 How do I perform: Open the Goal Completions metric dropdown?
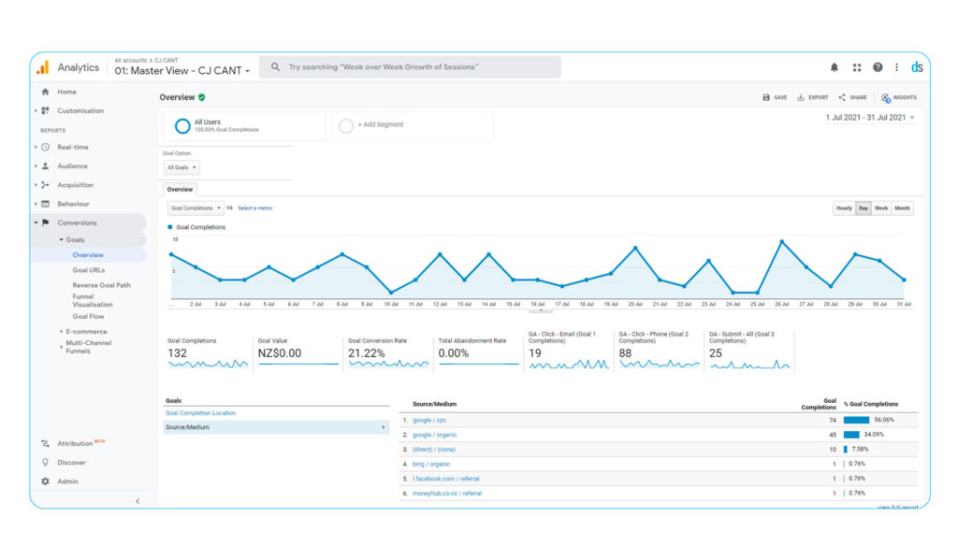[x=196, y=208]
